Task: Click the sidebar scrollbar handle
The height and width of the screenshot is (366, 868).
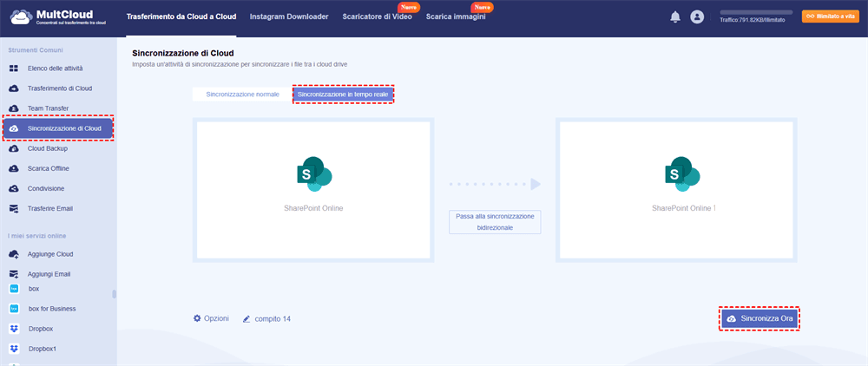Action: click(115, 293)
